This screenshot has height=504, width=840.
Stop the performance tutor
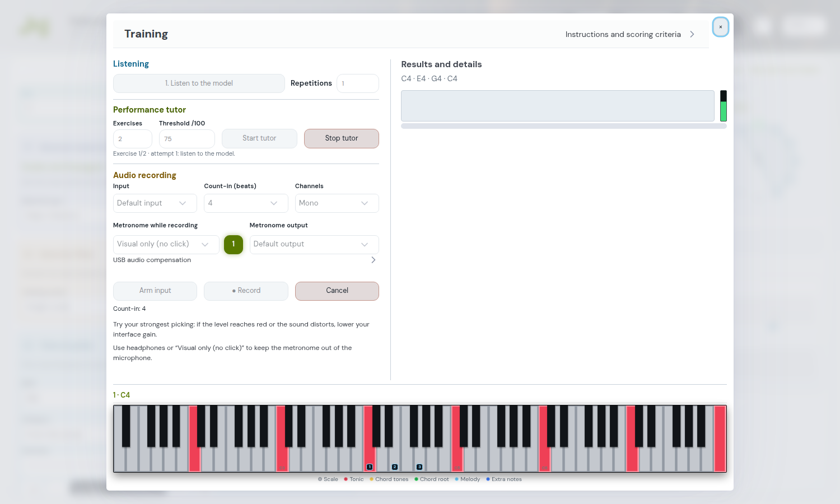(x=342, y=138)
